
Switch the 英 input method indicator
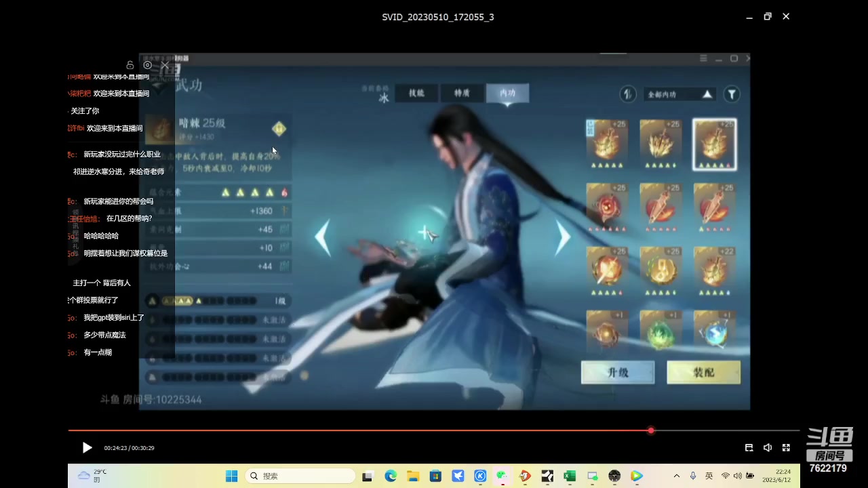pyautogui.click(x=709, y=476)
